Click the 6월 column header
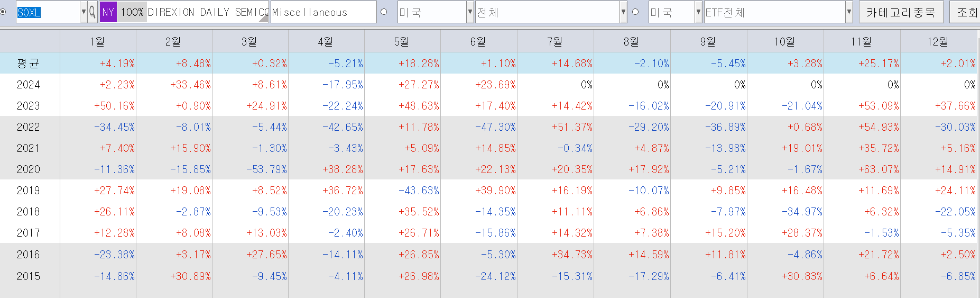The image size is (980, 298). 479,41
